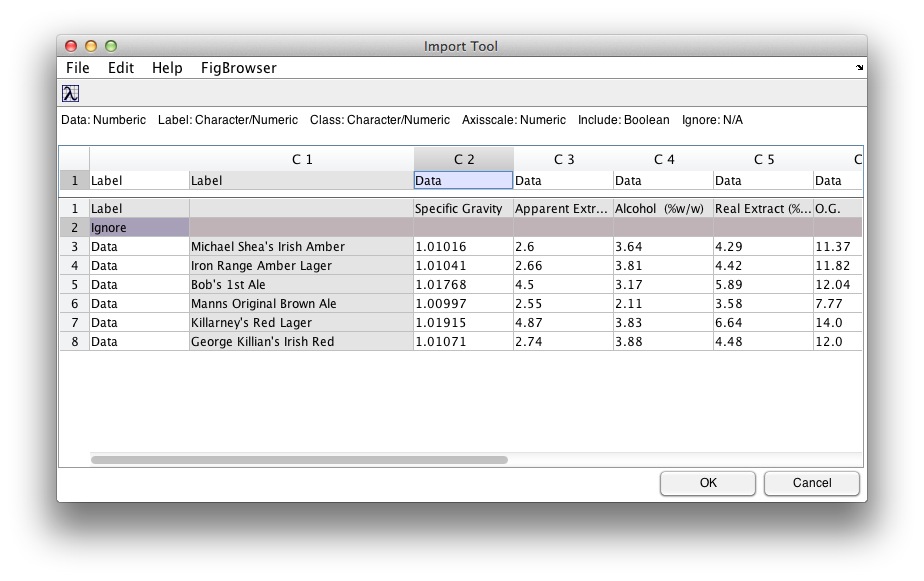Screen dimensions: 924x581
Task: Open the Ignore row type cell in row 2
Action: click(139, 228)
